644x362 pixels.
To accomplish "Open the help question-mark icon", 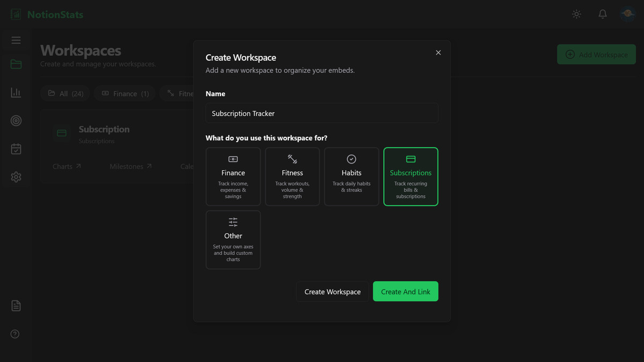I will (x=15, y=334).
